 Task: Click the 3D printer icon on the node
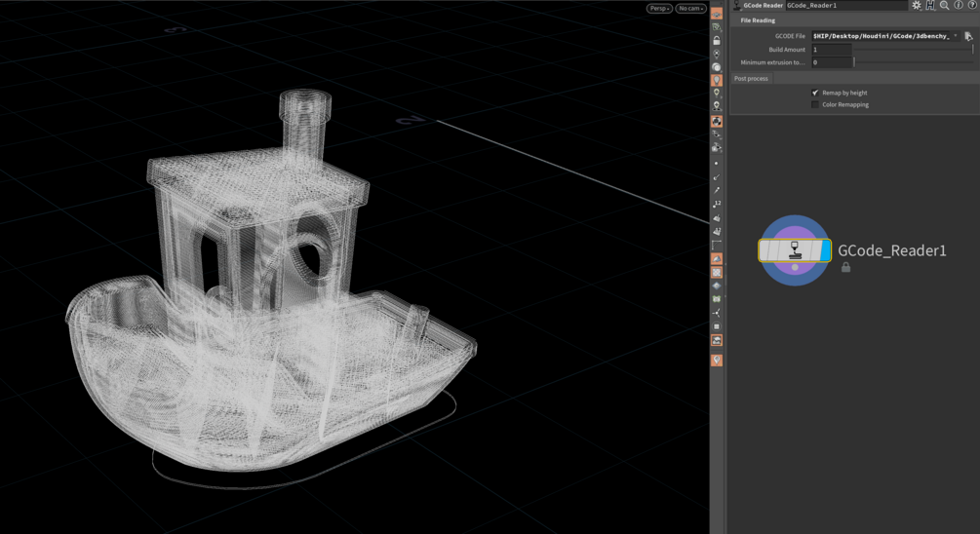pos(795,249)
